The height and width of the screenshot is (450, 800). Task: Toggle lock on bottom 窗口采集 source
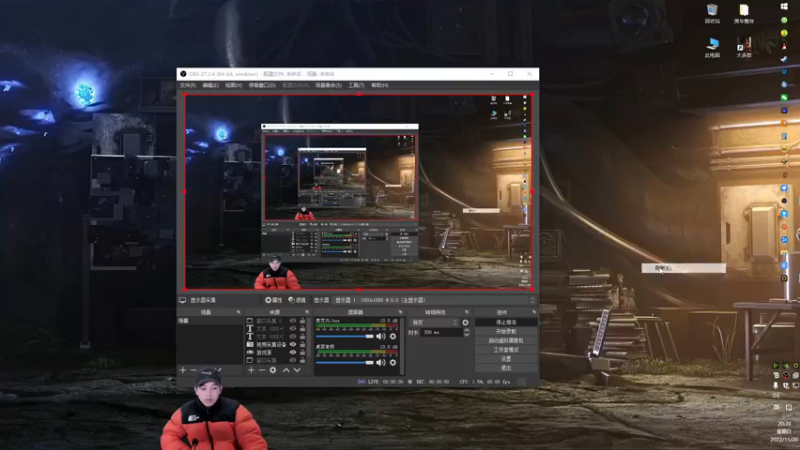pos(303,360)
